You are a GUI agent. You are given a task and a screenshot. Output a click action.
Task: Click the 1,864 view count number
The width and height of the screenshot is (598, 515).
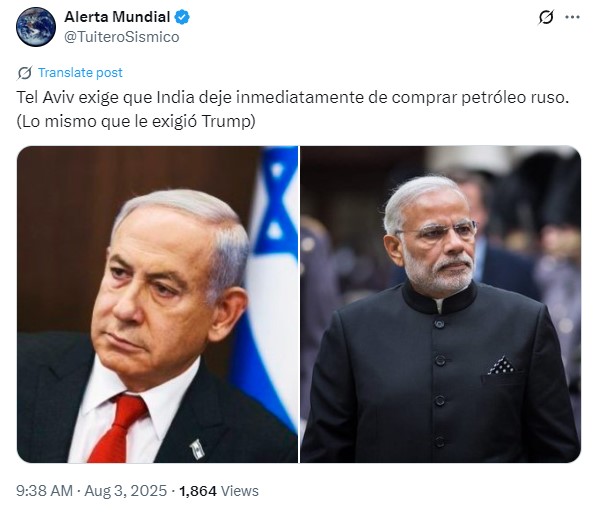point(198,491)
